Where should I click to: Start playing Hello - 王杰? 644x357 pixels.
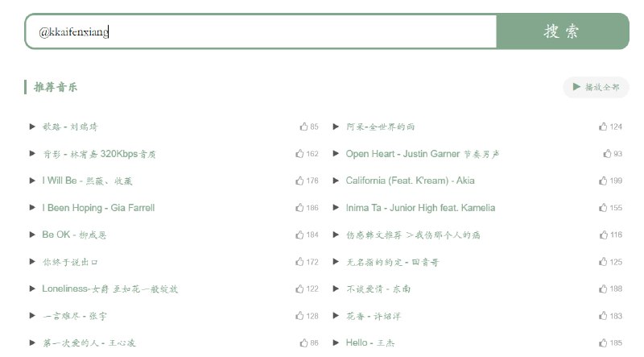click(x=336, y=342)
